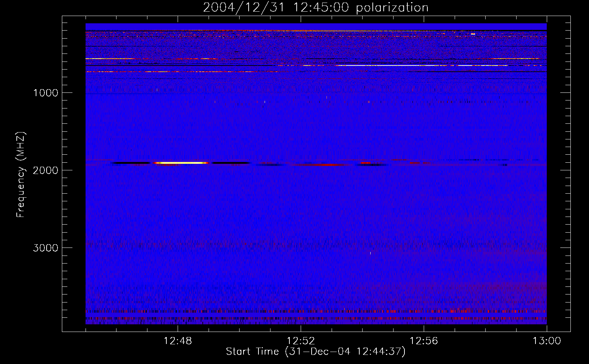Viewport: 589px width, 364px height.
Task: Click the 'Frequency (MHZ)' axis title
Action: 21,175
